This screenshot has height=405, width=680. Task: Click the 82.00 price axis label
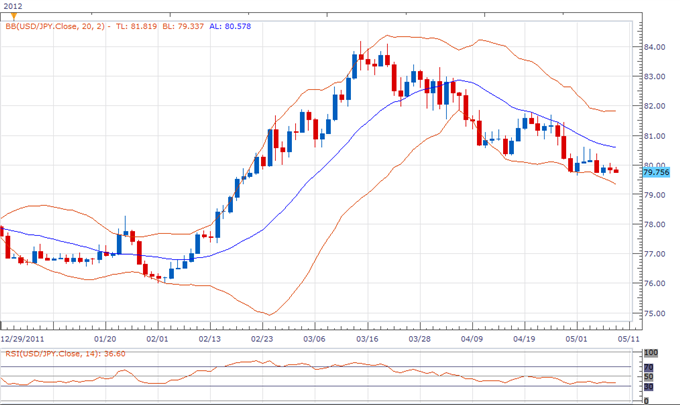[655, 106]
